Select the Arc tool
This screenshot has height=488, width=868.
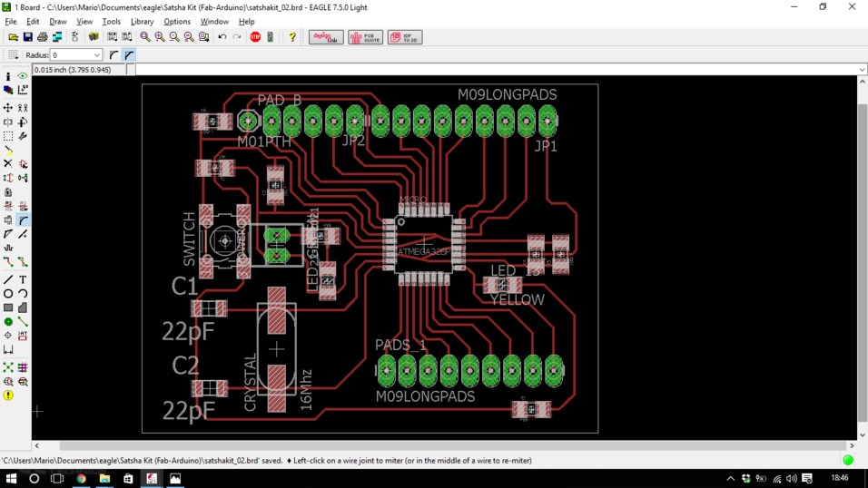(23, 294)
